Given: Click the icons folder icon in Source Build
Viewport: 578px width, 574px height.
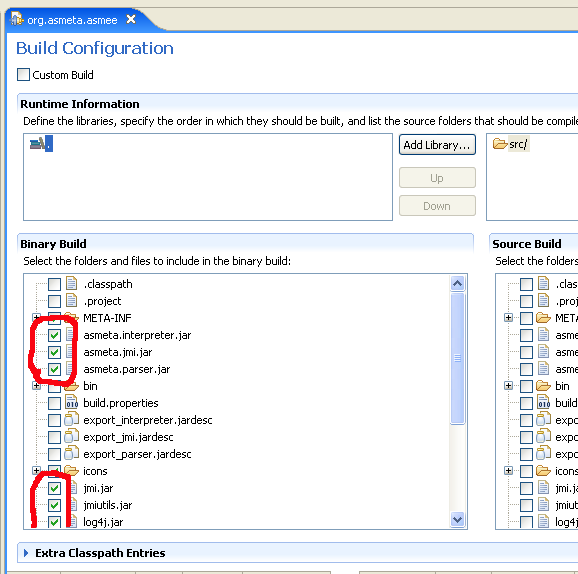Looking at the screenshot, I should [x=543, y=470].
